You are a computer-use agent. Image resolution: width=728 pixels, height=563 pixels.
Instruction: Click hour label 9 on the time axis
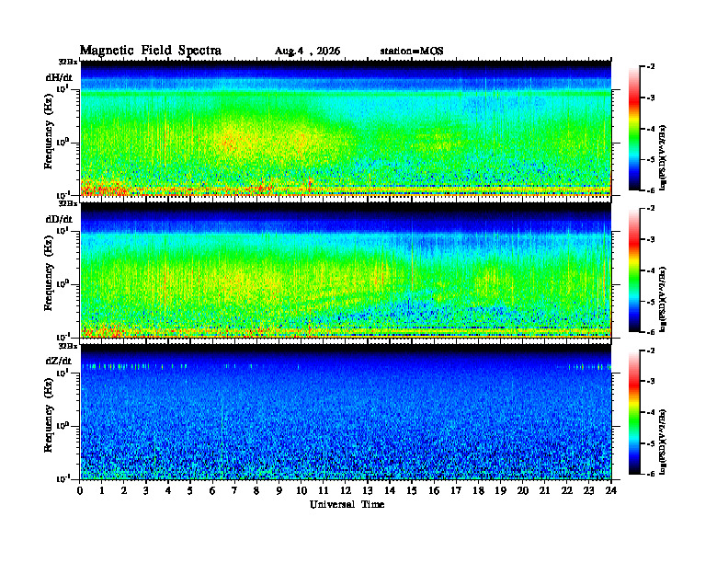279,490
